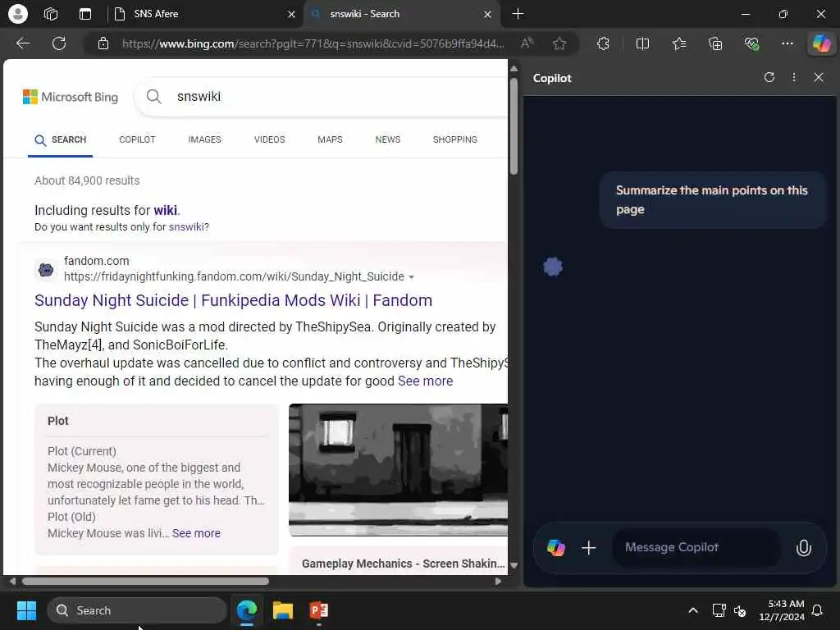Refresh the Copilot pane
Screen dimensions: 840x630
click(x=769, y=78)
